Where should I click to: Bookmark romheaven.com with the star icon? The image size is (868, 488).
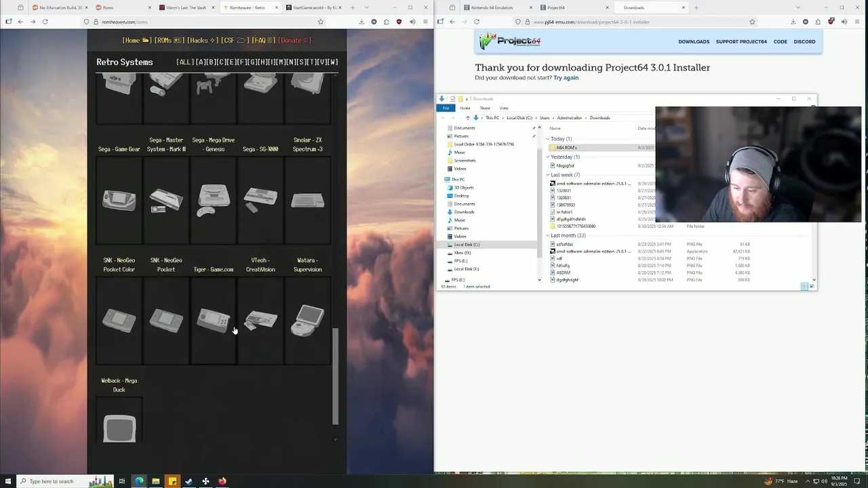(321, 22)
